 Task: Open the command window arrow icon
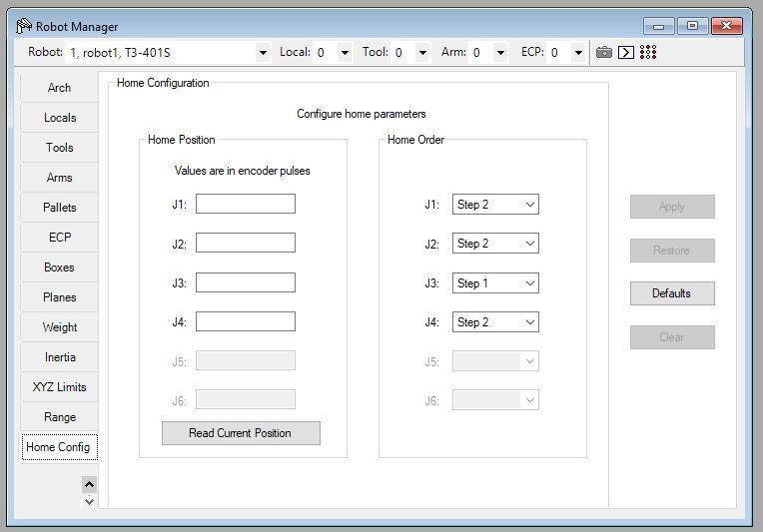626,52
